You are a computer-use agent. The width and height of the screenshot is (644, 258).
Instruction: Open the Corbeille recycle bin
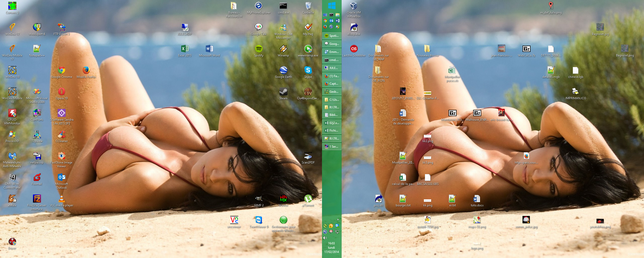point(308,6)
